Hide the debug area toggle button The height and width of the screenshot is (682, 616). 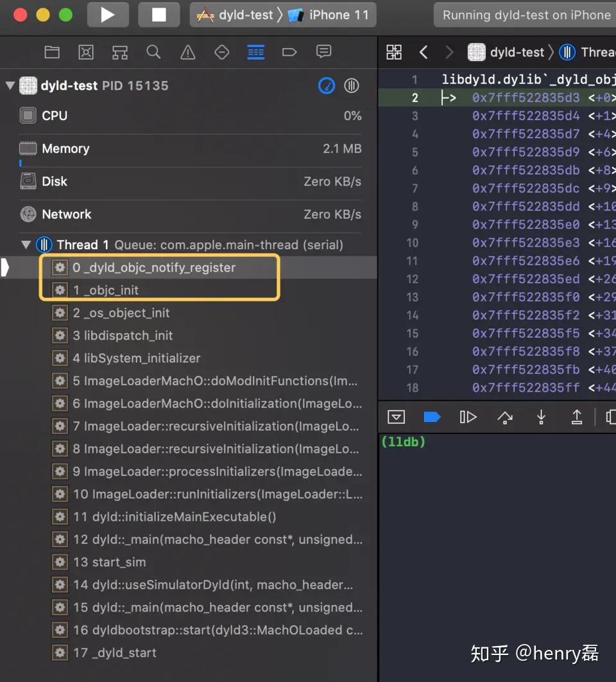[x=396, y=417]
